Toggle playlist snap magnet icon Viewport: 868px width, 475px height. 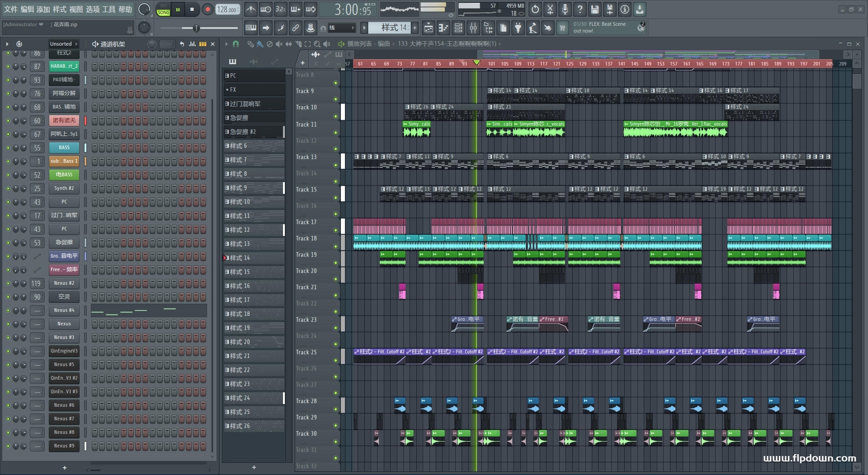(x=236, y=44)
